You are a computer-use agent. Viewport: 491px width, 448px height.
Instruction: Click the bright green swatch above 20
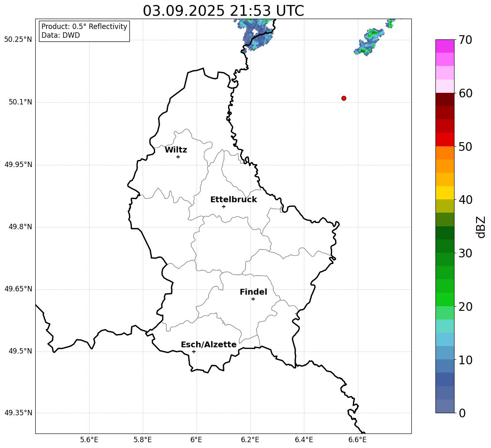point(445,299)
